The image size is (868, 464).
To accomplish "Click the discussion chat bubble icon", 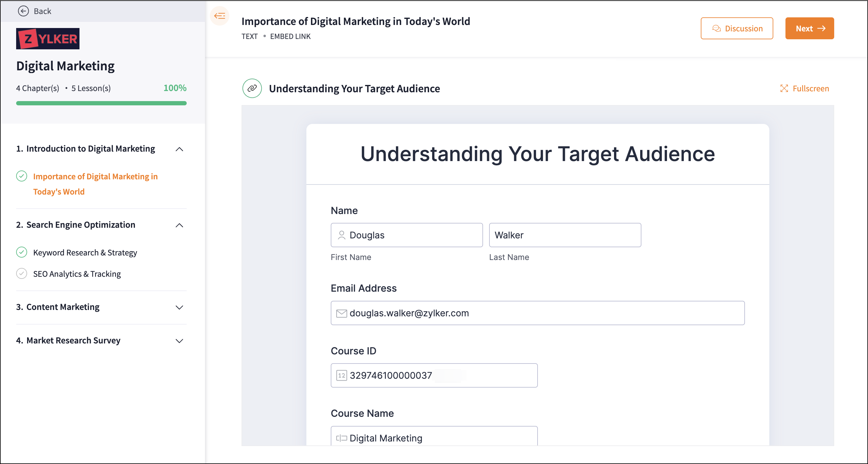I will 717,28.
